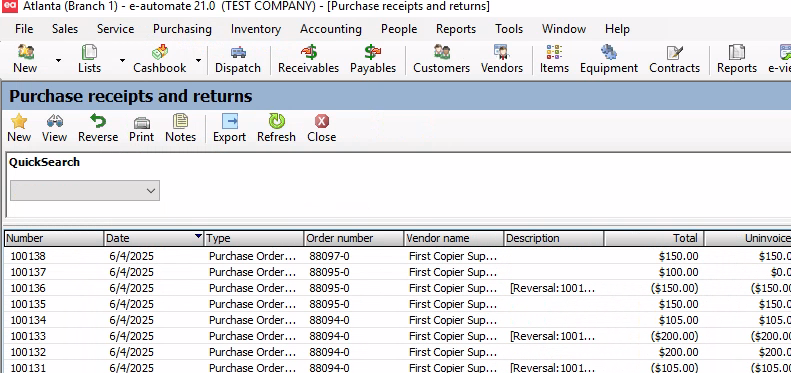The image size is (791, 373).
Task: Open Payables from the toolbar
Action: 373,59
